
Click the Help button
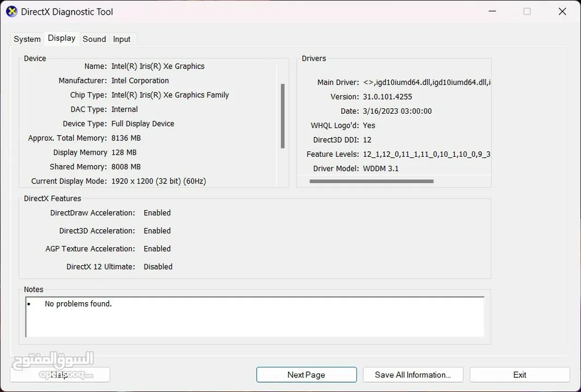(59, 375)
